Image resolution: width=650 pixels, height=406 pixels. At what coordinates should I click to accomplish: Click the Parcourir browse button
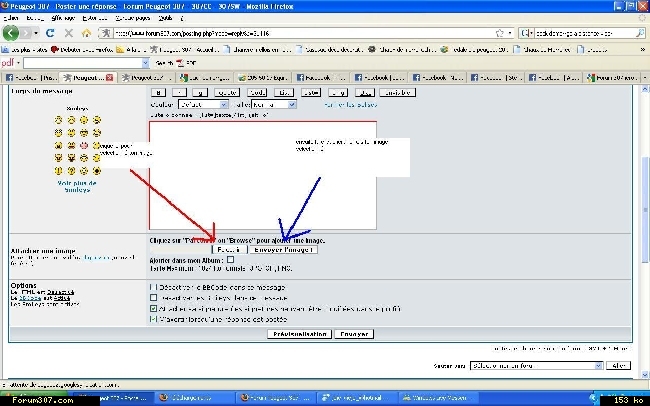(x=228, y=250)
